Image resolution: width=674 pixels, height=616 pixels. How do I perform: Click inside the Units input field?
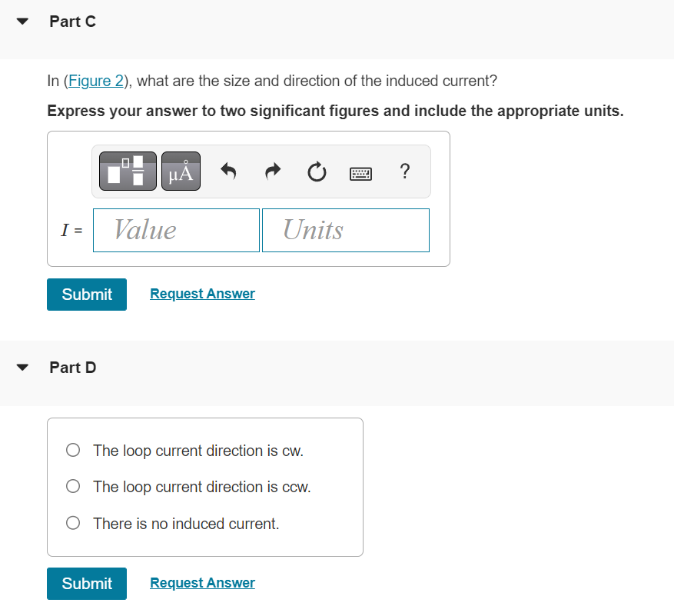[344, 230]
